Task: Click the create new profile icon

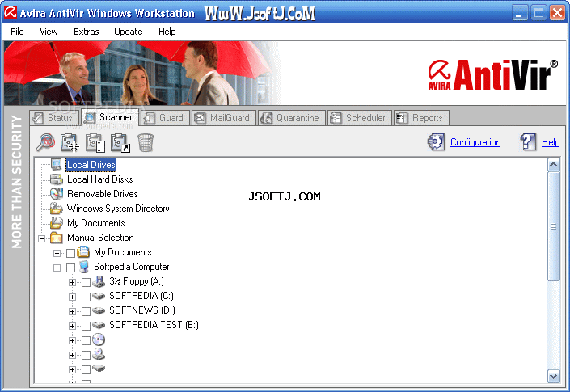Action: coord(70,142)
